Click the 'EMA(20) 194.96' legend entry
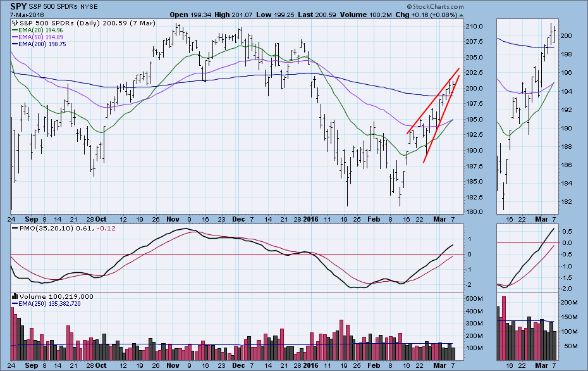 pyautogui.click(x=40, y=30)
